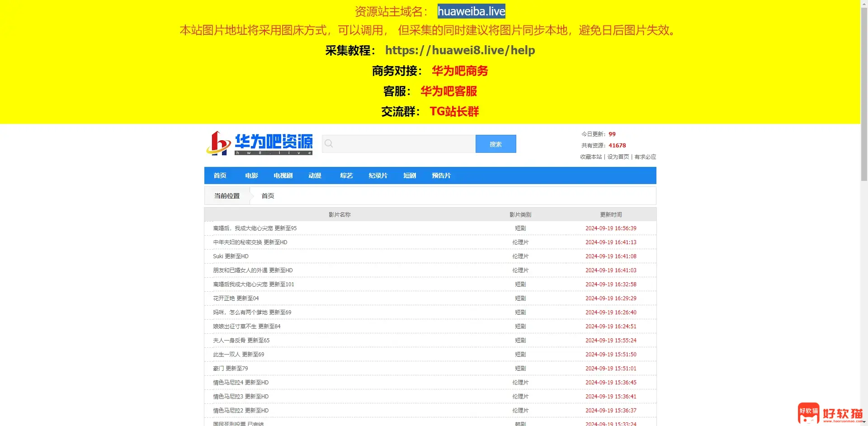868x426 pixels.
Task: Click the 华为吧客服 support link
Action: coord(448,91)
